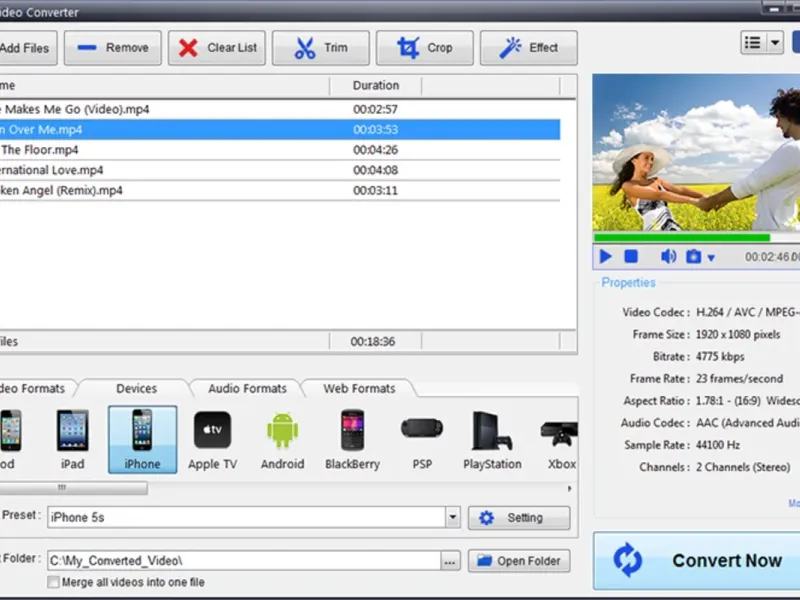800x600 pixels.
Task: Click the Convert Now button
Action: pyautogui.click(x=698, y=560)
